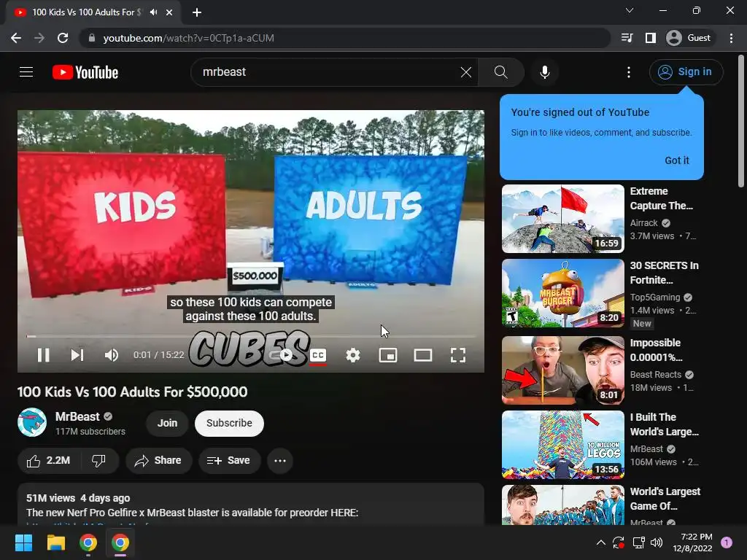
Task: Go back in browser history
Action: [x=16, y=38]
